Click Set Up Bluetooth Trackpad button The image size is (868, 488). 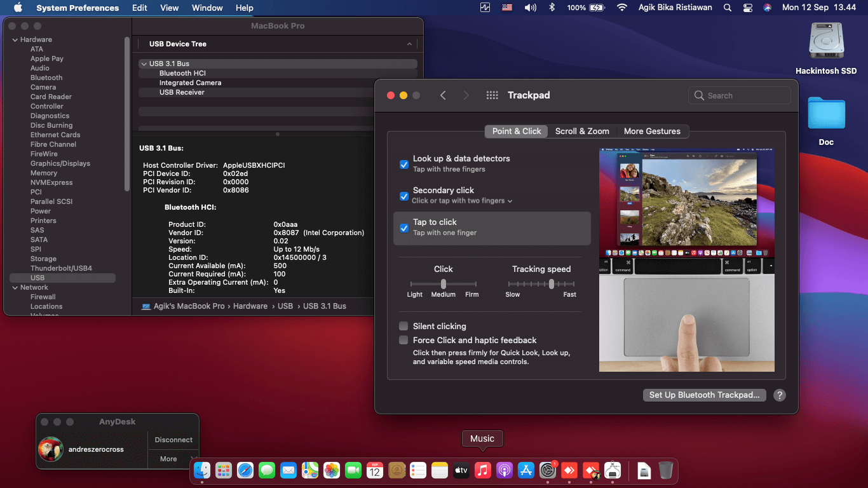704,395
